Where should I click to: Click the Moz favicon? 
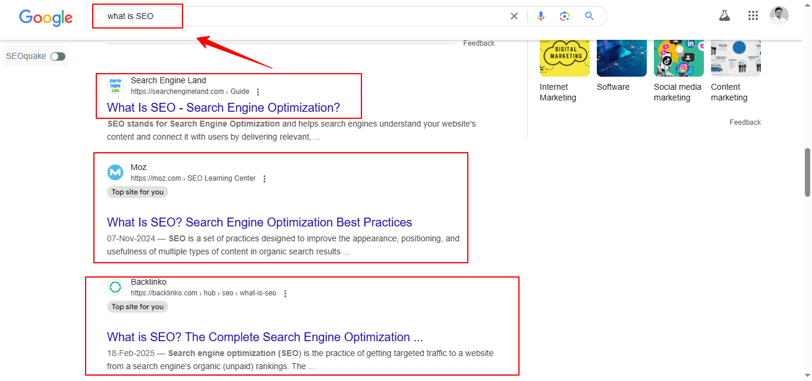point(115,172)
